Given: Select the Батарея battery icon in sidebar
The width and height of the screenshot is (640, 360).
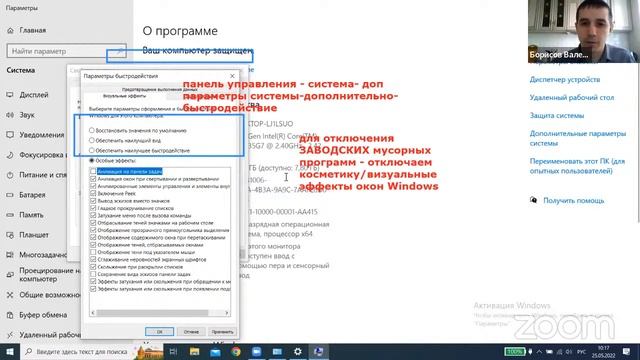Looking at the screenshot, I should coord(10,195).
